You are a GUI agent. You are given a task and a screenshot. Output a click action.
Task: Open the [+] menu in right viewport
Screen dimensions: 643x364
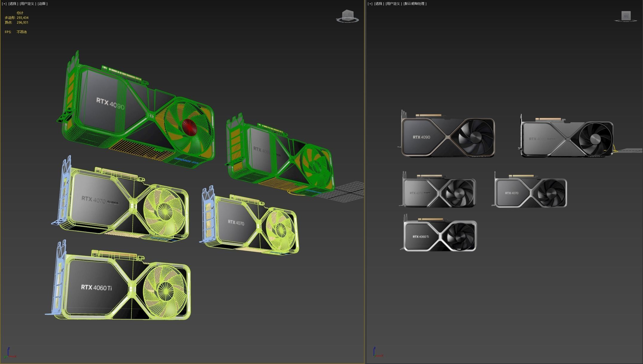click(370, 4)
